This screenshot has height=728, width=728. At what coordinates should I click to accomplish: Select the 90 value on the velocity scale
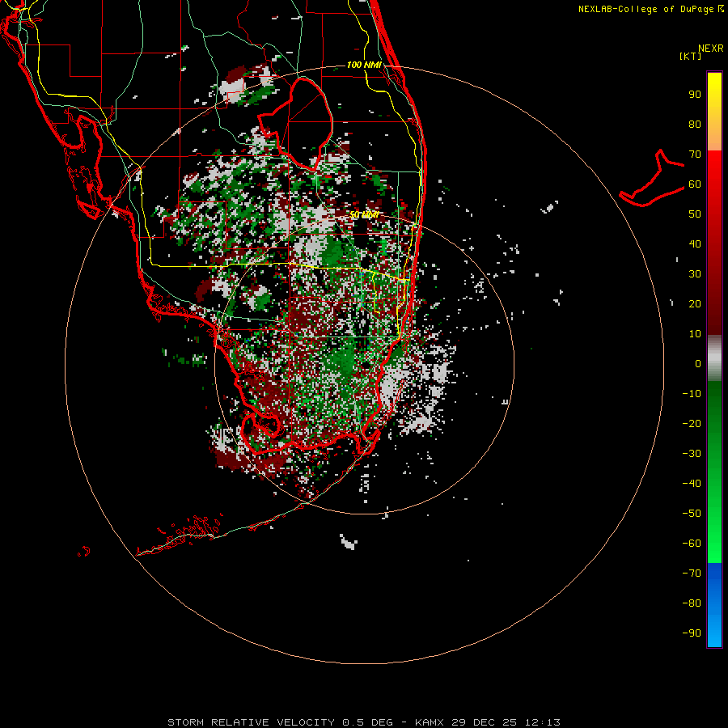[x=695, y=95]
